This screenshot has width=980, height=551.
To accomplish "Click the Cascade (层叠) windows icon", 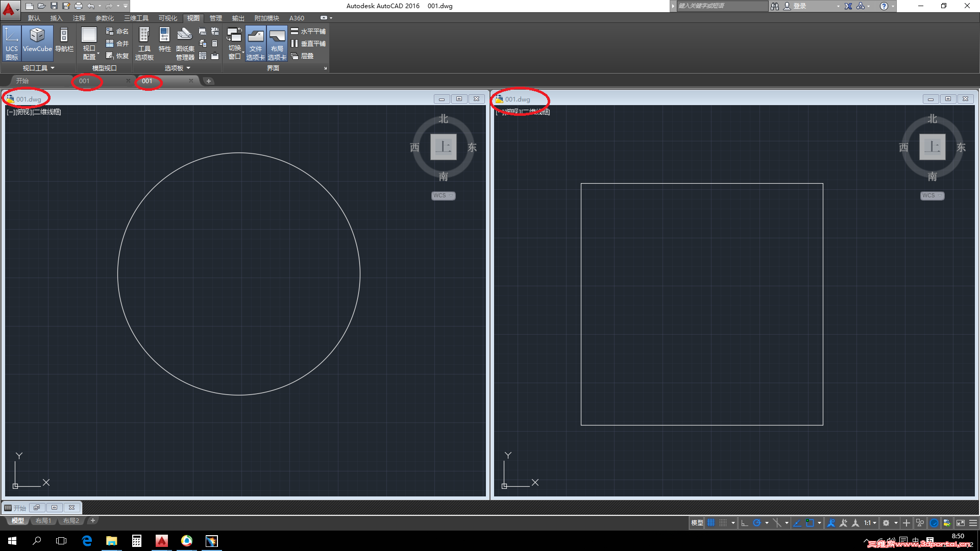I will (x=295, y=56).
